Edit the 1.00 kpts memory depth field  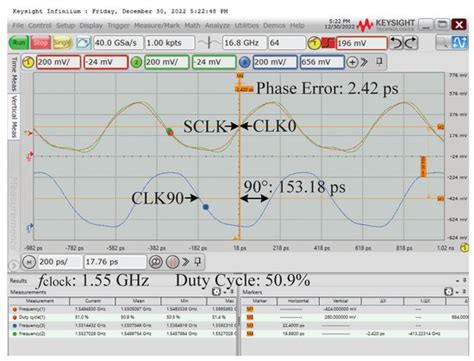170,43
